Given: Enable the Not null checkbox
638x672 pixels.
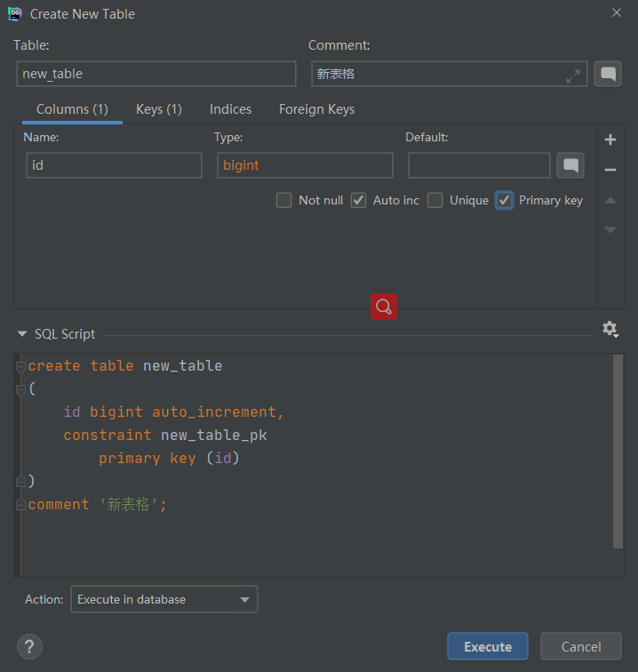Looking at the screenshot, I should pos(284,200).
